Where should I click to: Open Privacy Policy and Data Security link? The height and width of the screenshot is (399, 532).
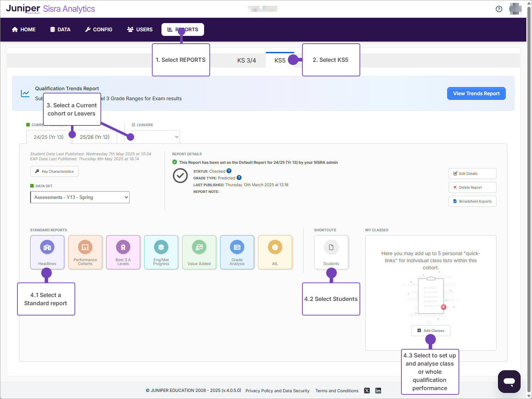(277, 390)
